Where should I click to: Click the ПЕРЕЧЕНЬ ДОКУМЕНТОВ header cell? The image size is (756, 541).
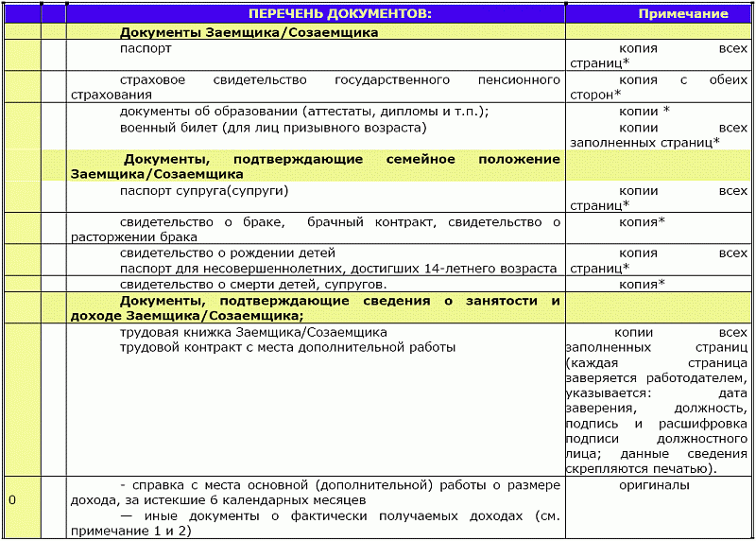pos(339,14)
